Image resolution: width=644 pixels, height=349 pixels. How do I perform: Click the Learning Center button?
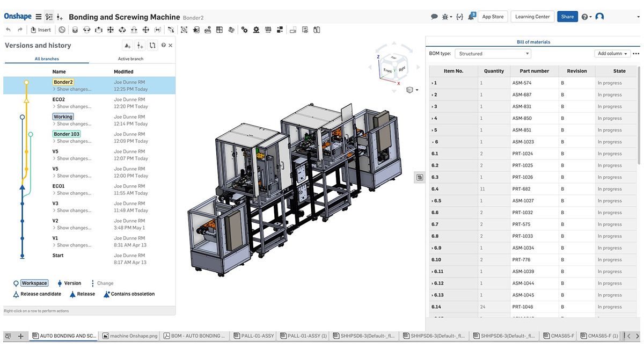532,17
